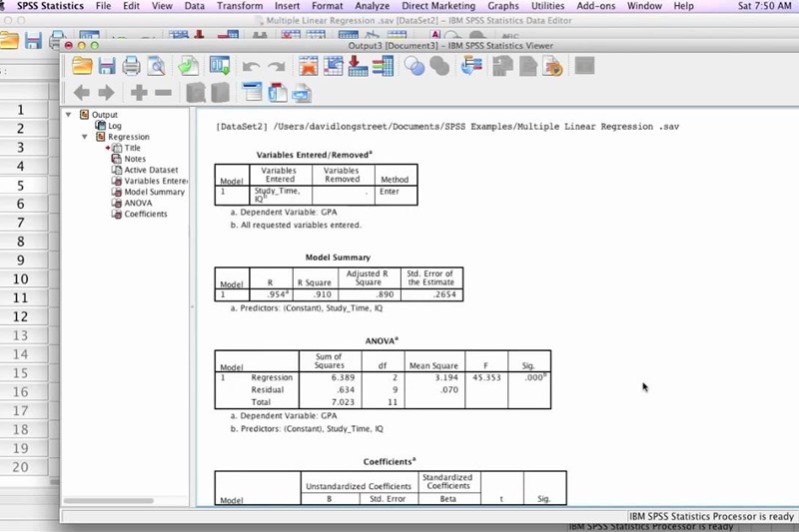Click the Expand plus icon in the toolbar
The image size is (799, 532).
(138, 94)
